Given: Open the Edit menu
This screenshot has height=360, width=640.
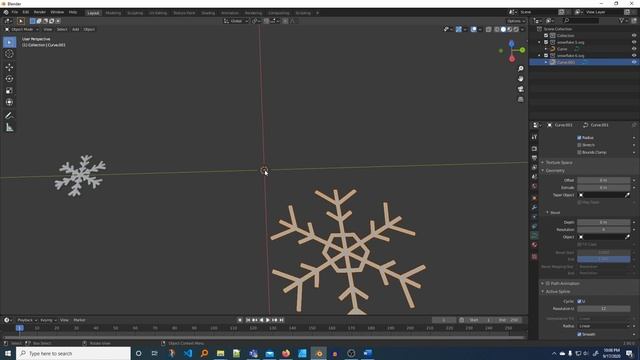Looking at the screenshot, I should coord(26,12).
